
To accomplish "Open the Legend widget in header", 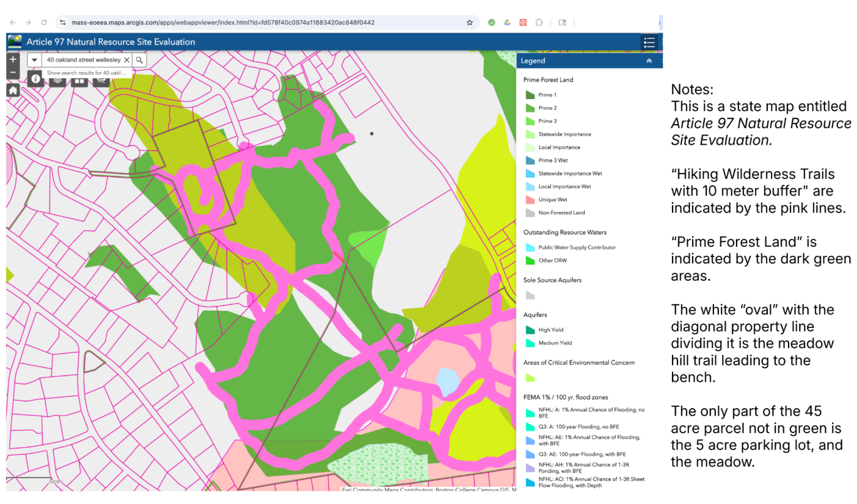I will (x=649, y=43).
